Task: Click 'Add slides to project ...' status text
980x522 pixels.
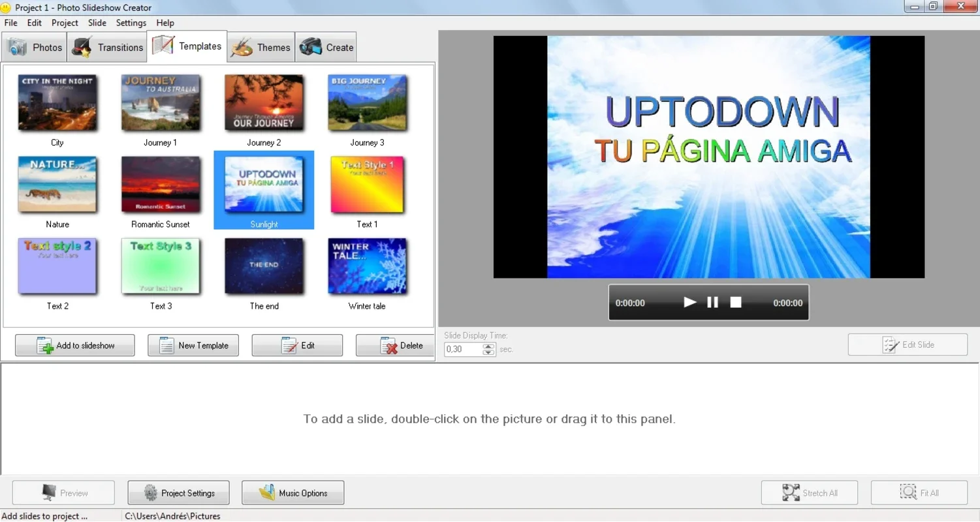Action: (45, 516)
